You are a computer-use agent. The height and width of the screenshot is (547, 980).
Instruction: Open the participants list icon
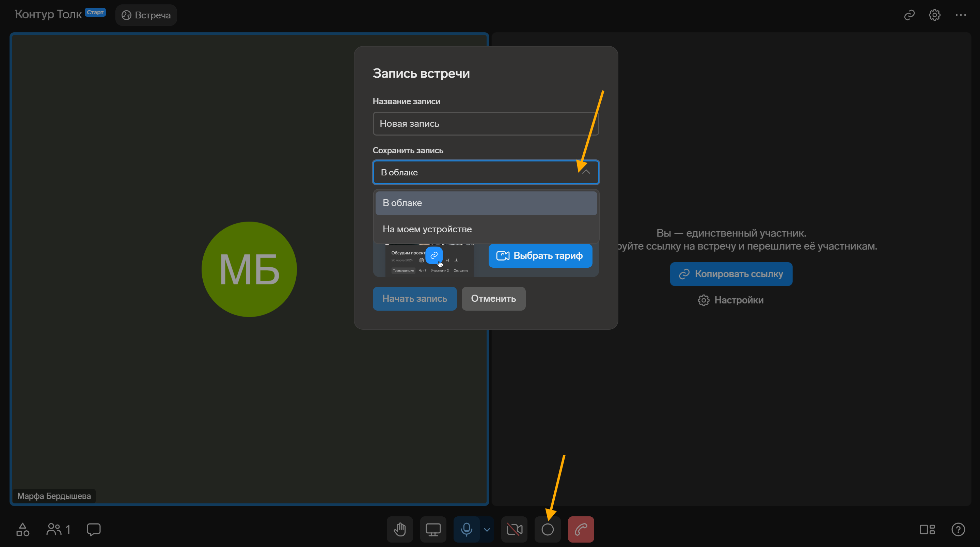[58, 529]
